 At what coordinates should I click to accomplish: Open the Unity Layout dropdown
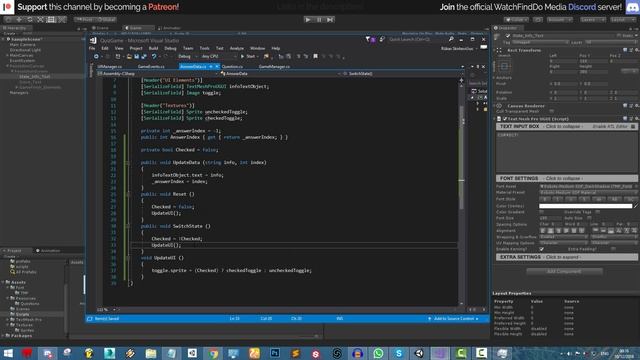tap(622, 20)
